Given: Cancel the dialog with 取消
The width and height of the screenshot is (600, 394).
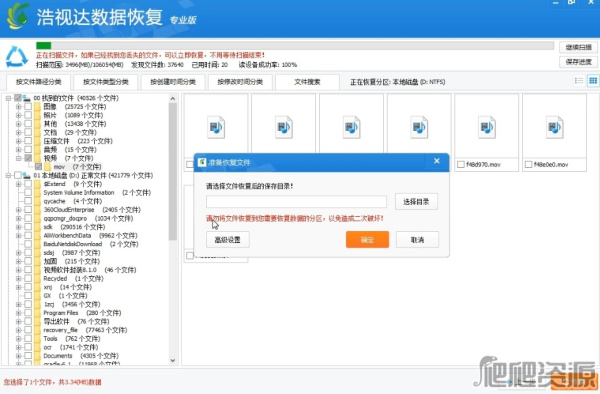Looking at the screenshot, I should pyautogui.click(x=417, y=240).
